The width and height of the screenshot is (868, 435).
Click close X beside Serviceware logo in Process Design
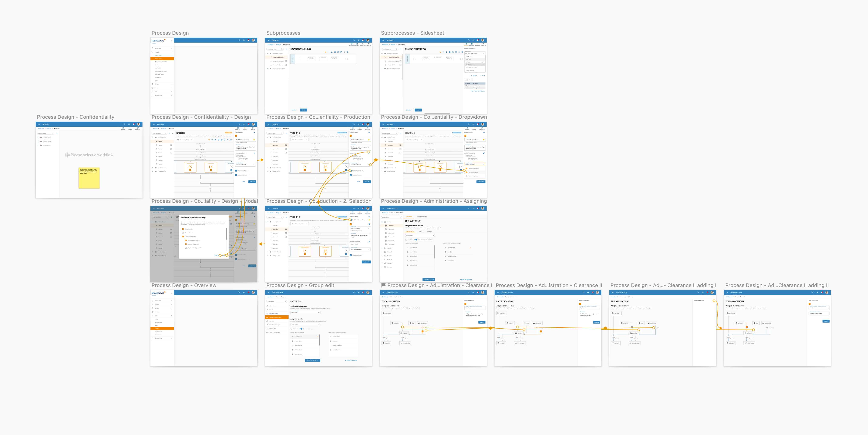[172, 41]
